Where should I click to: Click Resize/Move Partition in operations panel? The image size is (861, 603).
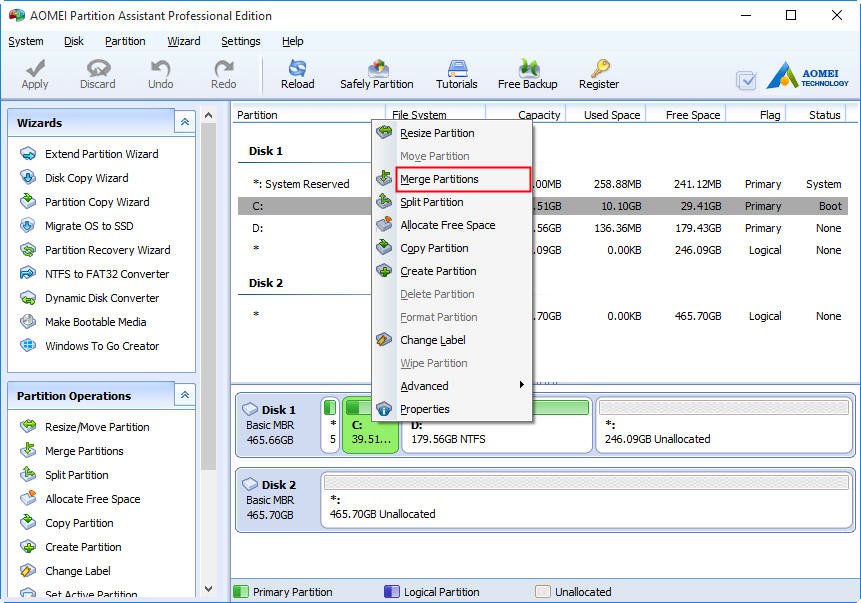97,427
